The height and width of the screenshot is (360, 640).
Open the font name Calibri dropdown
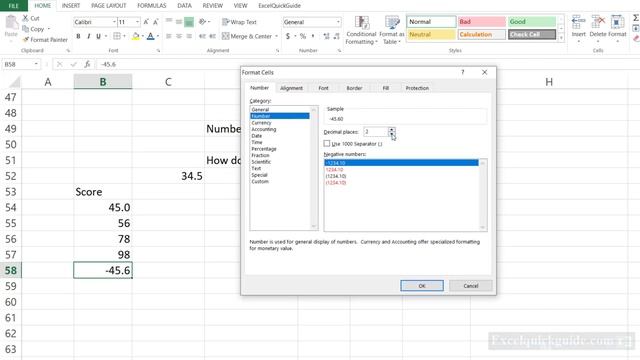click(114, 22)
